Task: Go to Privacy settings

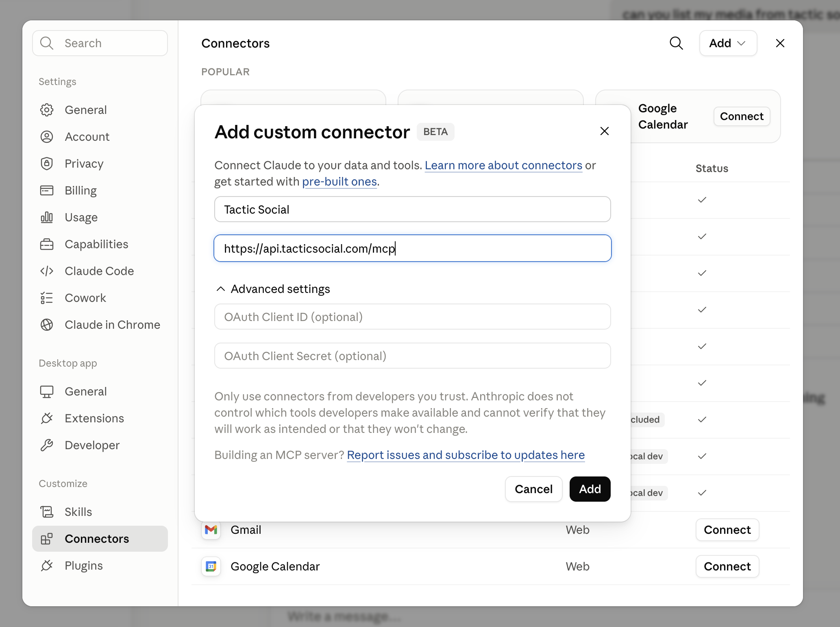Action: (100, 164)
